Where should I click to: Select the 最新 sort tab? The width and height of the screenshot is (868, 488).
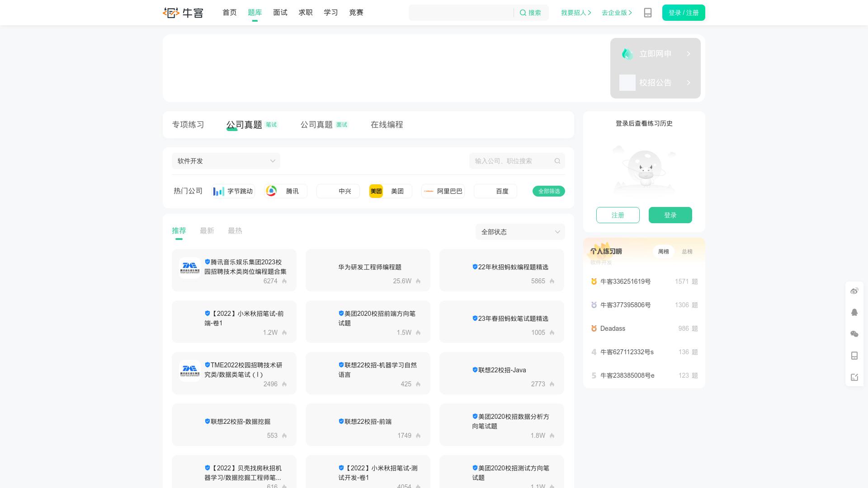(207, 231)
